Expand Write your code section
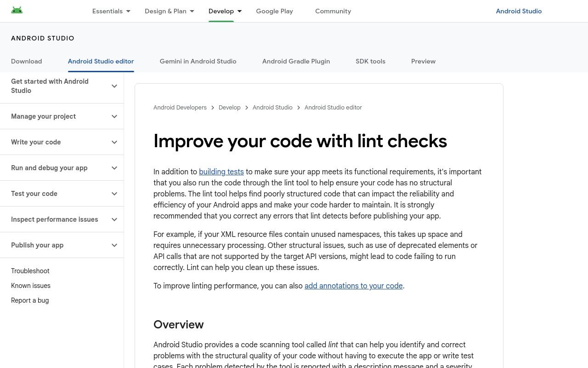 [x=62, y=142]
